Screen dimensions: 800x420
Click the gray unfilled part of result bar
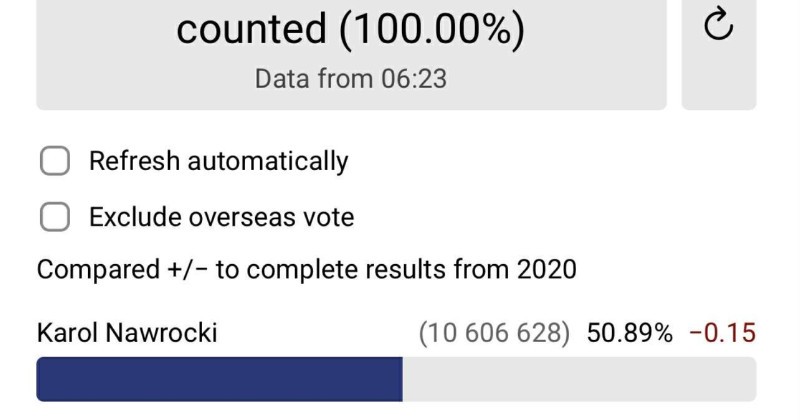tap(579, 380)
